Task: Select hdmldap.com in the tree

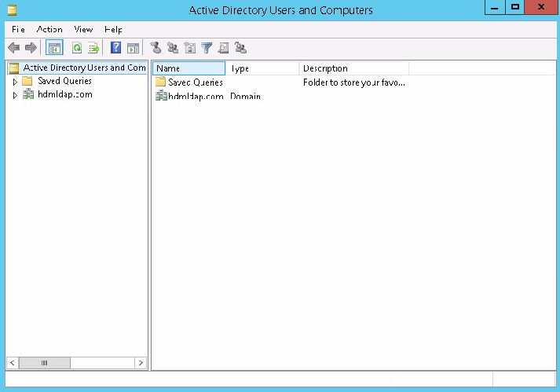Action: [x=65, y=94]
